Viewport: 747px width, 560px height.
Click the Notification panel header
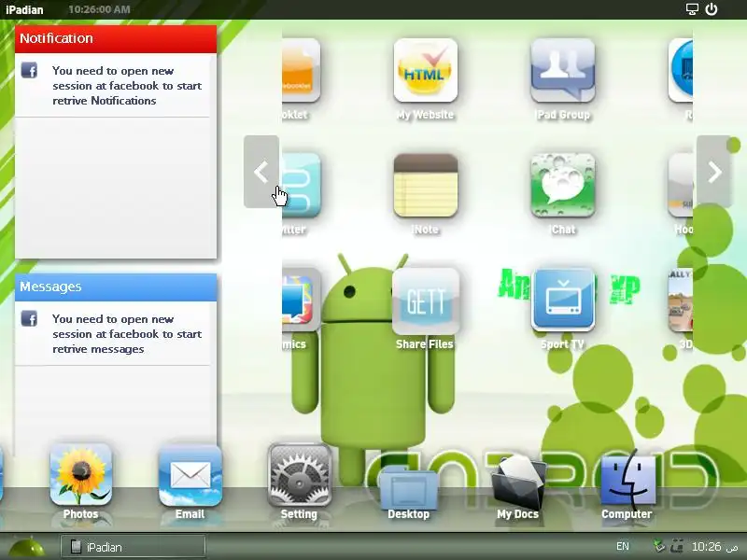(116, 38)
